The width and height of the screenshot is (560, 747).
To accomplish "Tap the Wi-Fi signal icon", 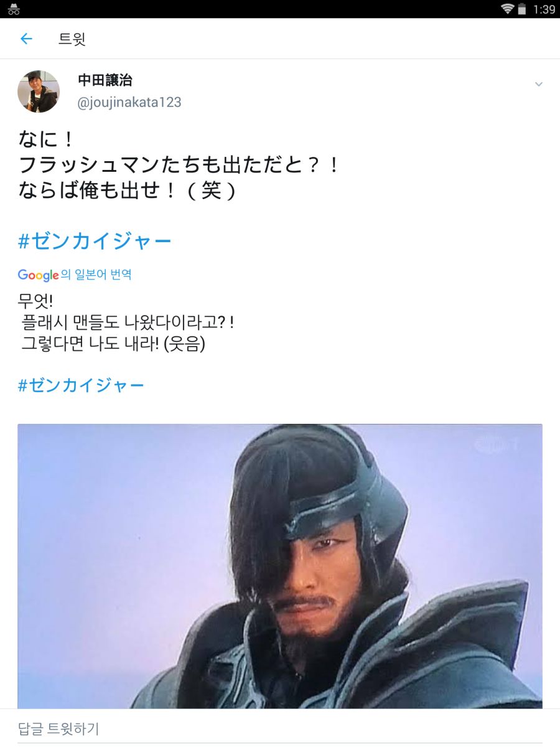I will pos(508,9).
